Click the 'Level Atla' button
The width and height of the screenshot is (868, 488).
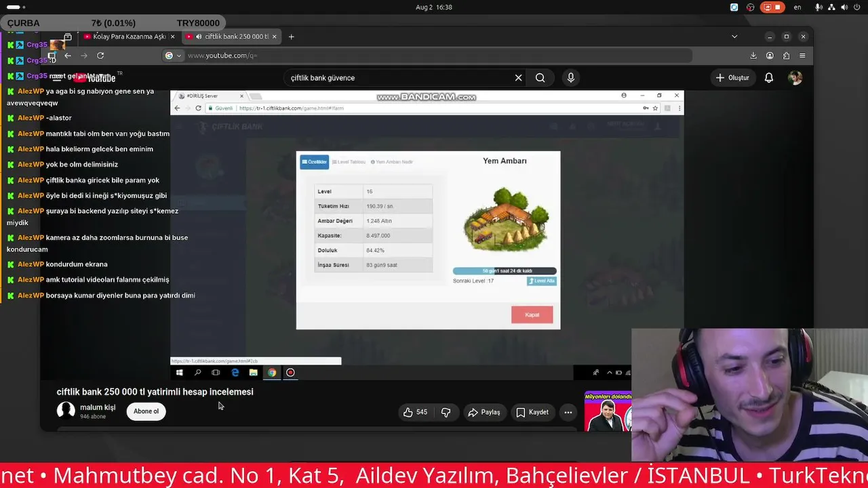[x=542, y=281]
